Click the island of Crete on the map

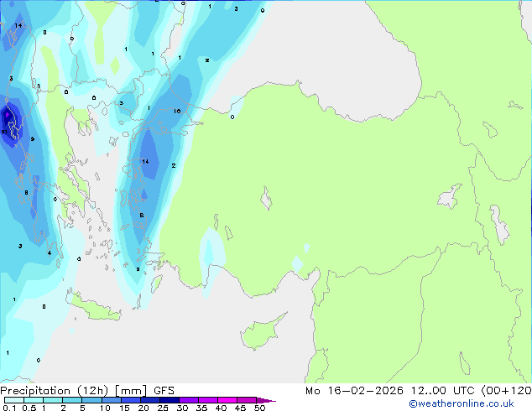[94, 308]
